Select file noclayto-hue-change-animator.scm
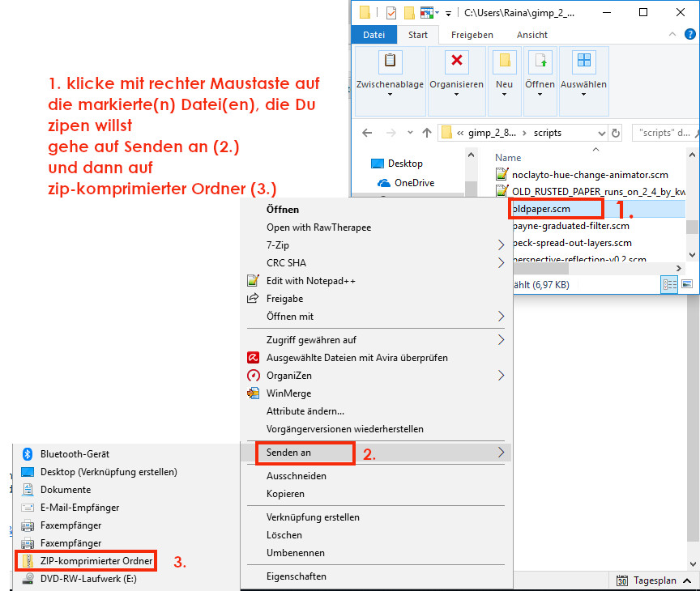 (590, 175)
